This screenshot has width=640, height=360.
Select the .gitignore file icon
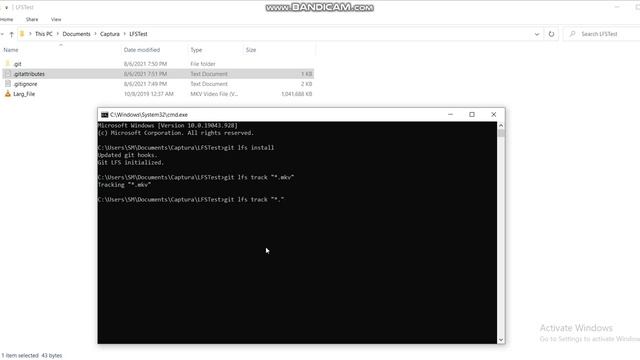(x=7, y=84)
